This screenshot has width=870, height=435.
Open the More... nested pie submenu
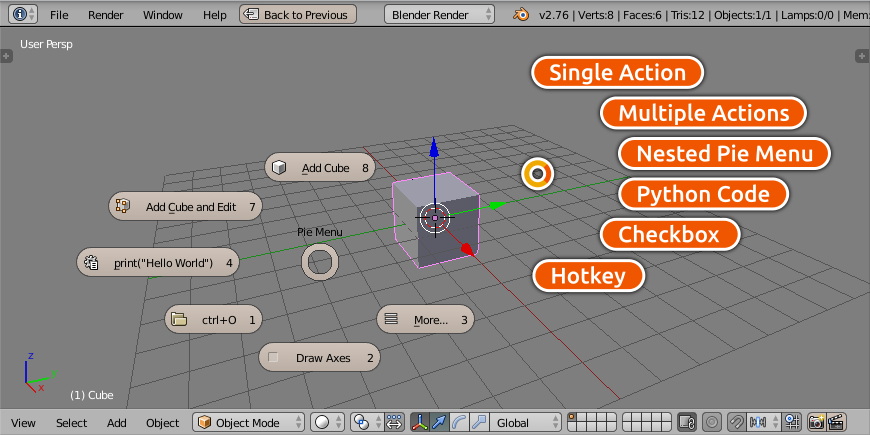(x=424, y=320)
